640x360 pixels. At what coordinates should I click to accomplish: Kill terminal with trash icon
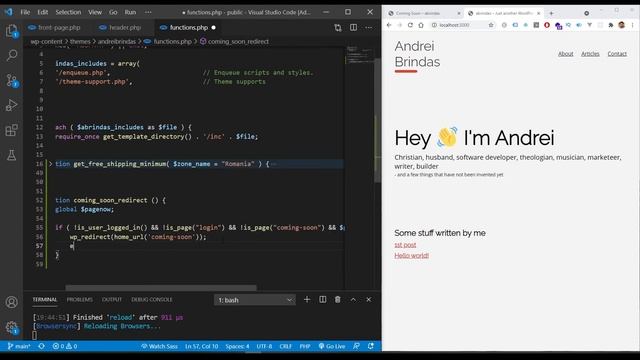pyautogui.click(x=338, y=300)
